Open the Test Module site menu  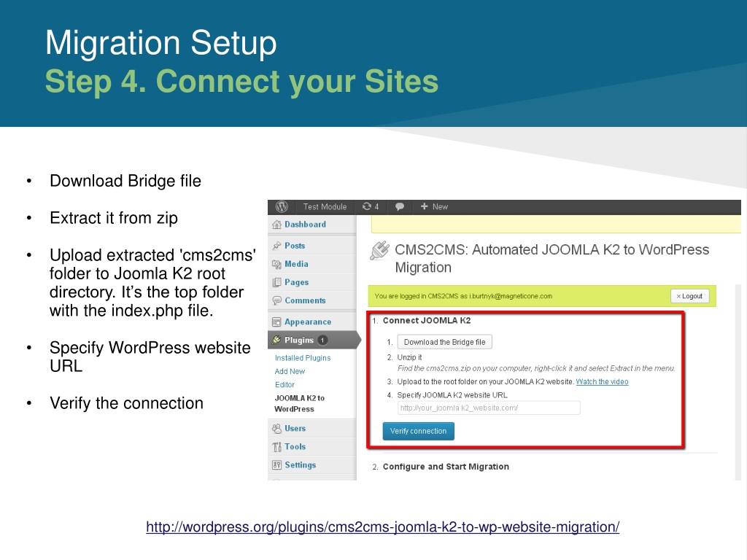point(325,206)
